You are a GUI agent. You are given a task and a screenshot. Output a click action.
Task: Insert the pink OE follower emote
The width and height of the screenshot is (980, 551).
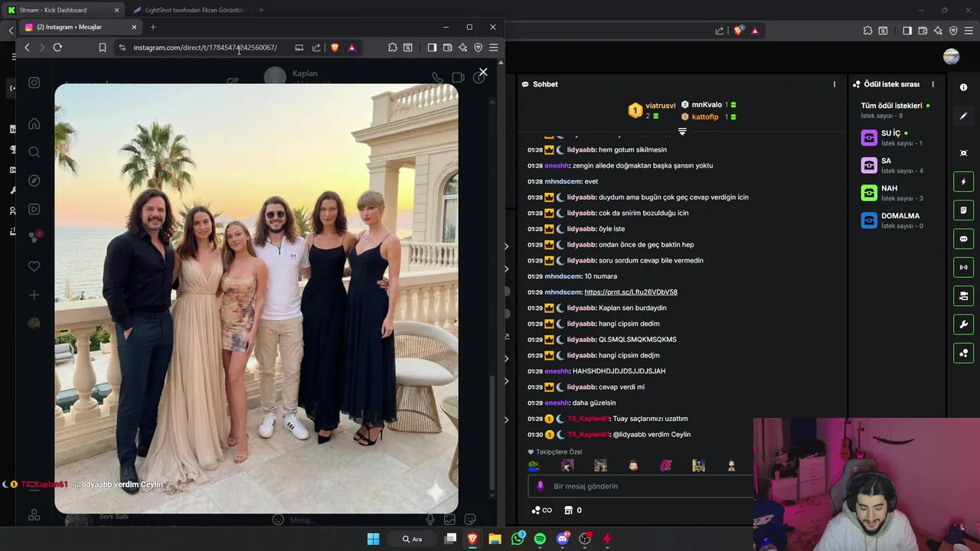pyautogui.click(x=665, y=465)
